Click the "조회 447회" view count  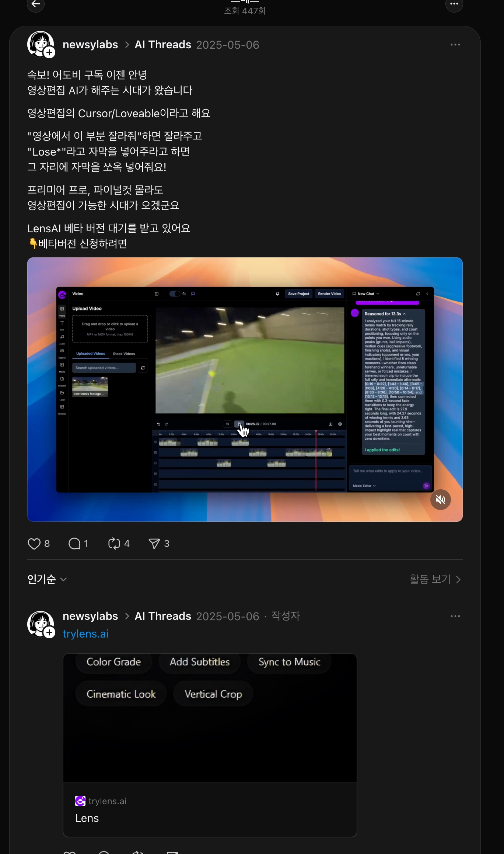pos(245,11)
